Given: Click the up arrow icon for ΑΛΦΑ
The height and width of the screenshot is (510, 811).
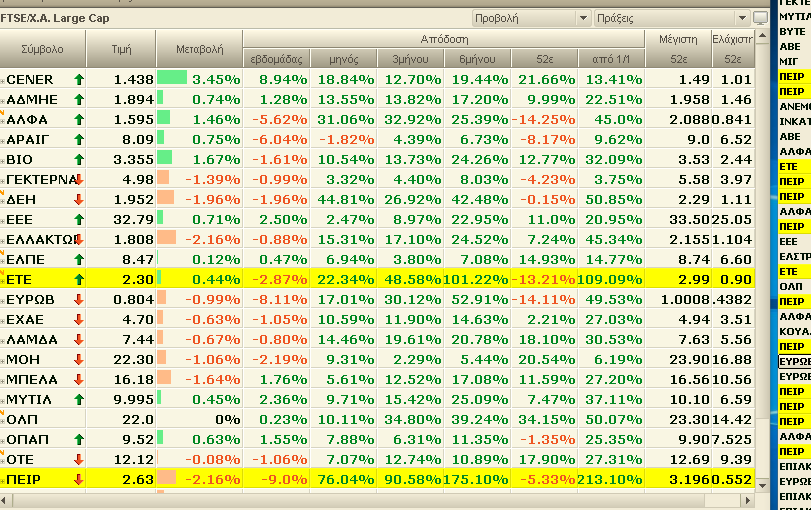Looking at the screenshot, I should click(79, 119).
